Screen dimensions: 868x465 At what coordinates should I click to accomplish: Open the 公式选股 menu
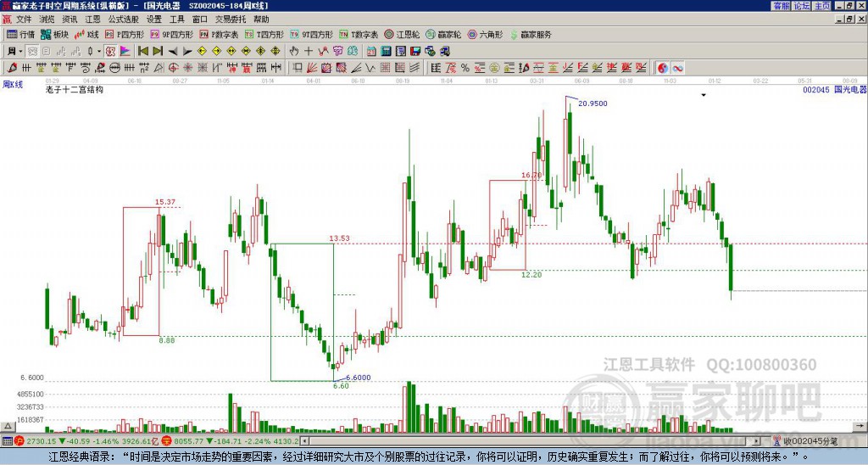pyautogui.click(x=124, y=20)
